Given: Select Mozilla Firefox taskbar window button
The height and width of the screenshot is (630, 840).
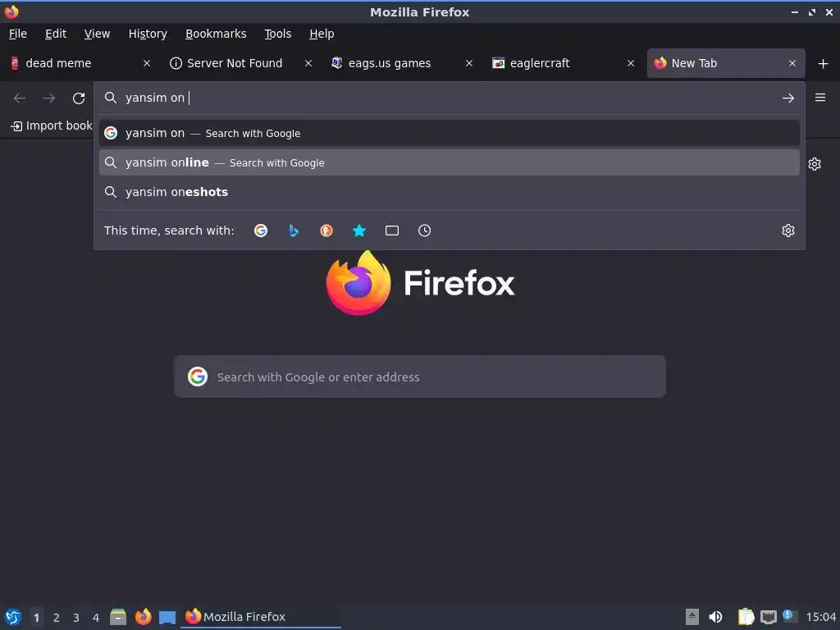Looking at the screenshot, I should click(x=262, y=617).
